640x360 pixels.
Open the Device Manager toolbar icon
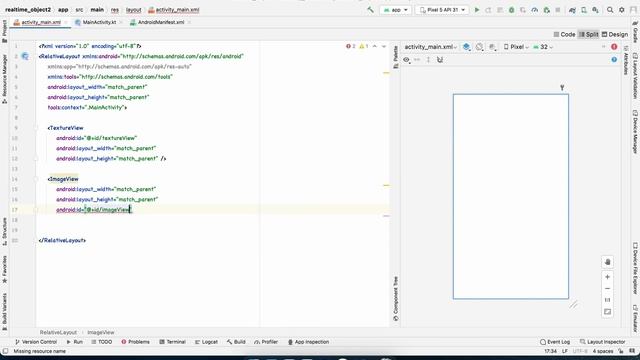[584, 9]
